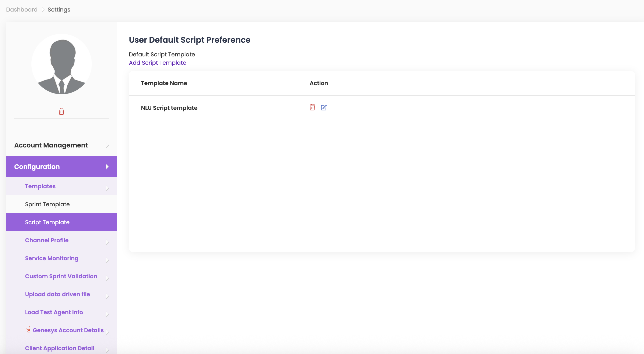
Task: Click the Genesys logo icon
Action: click(x=28, y=330)
